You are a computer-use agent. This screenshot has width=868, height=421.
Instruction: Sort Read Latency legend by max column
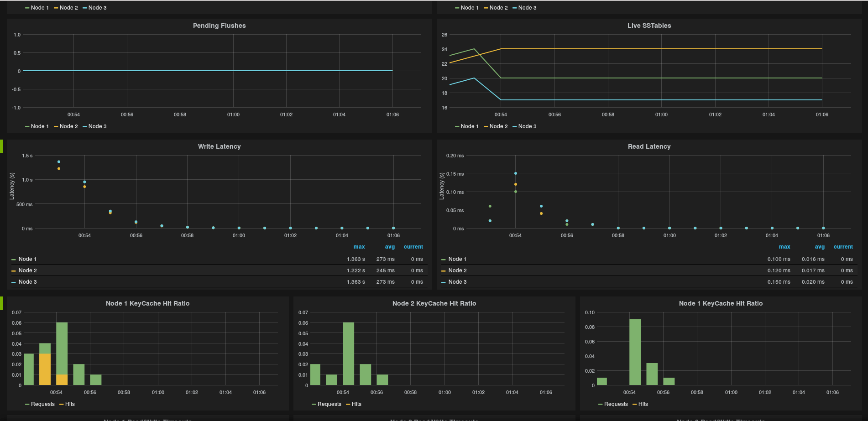784,247
